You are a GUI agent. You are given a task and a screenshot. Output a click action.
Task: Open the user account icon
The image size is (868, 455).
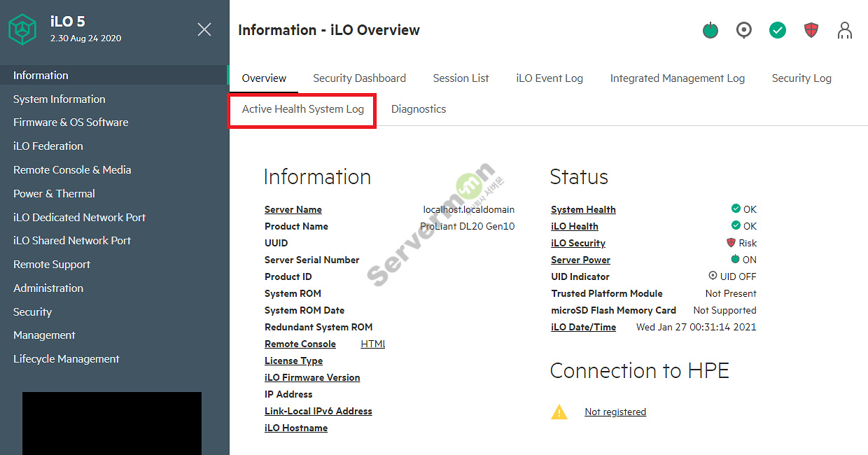pyautogui.click(x=845, y=30)
